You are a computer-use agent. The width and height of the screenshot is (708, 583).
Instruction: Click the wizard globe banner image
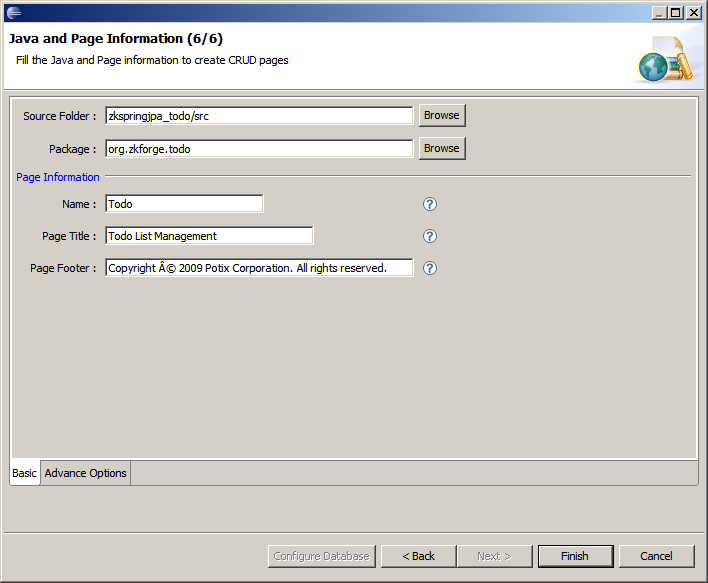662,60
